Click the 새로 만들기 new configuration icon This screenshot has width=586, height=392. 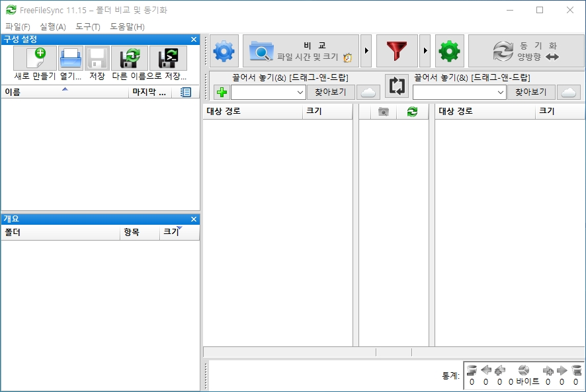point(35,58)
